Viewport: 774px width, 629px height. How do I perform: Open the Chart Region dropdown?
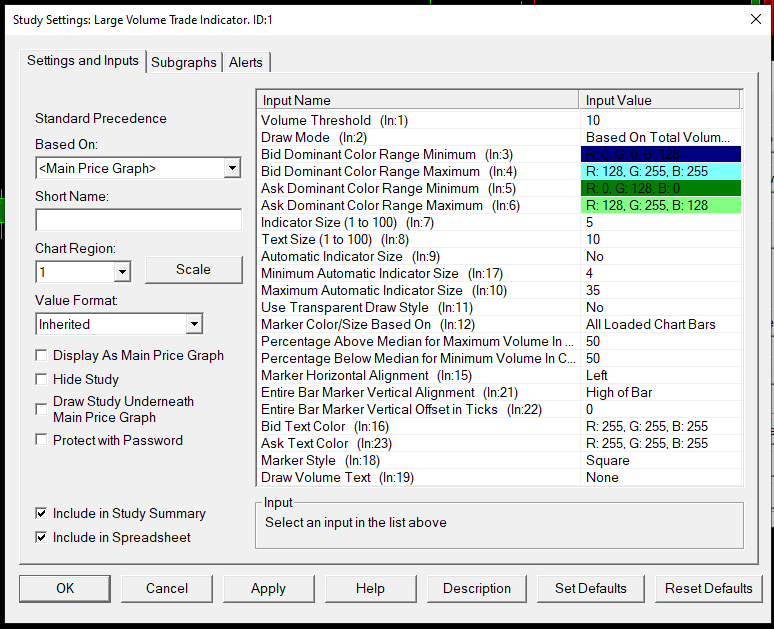[x=122, y=272]
